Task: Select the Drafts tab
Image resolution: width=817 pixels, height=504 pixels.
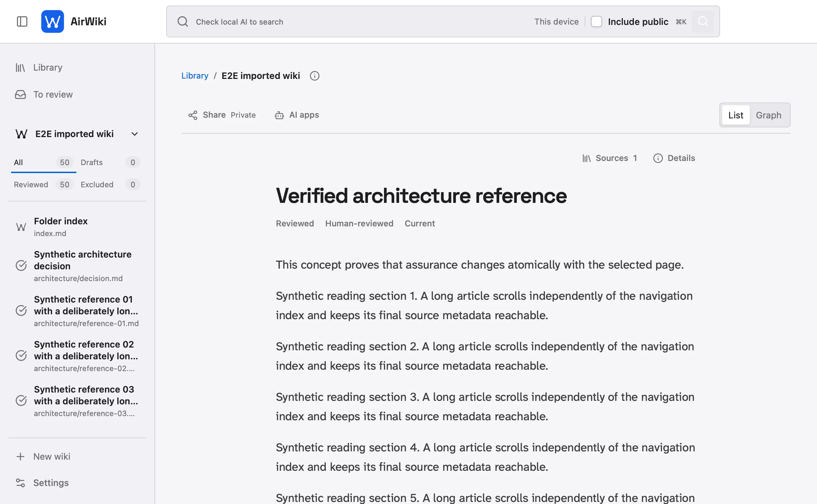Action: (110, 162)
